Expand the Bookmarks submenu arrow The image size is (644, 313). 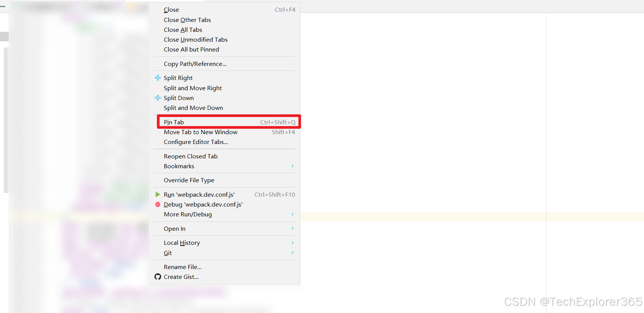click(x=292, y=166)
